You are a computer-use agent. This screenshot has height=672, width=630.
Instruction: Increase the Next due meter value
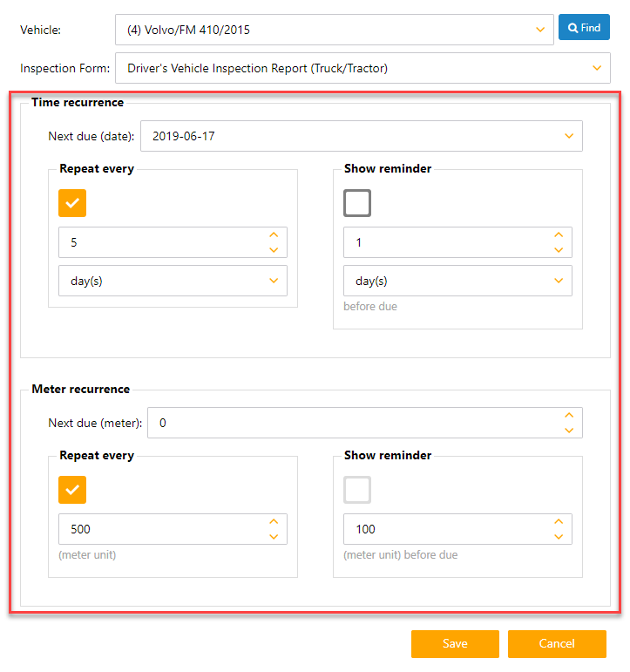pos(569,415)
